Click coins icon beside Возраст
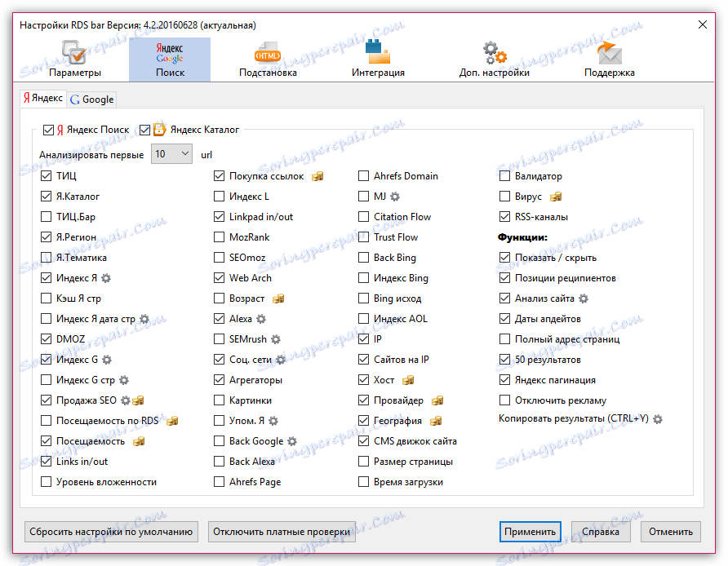This screenshot has width=728, height=566. click(x=278, y=298)
